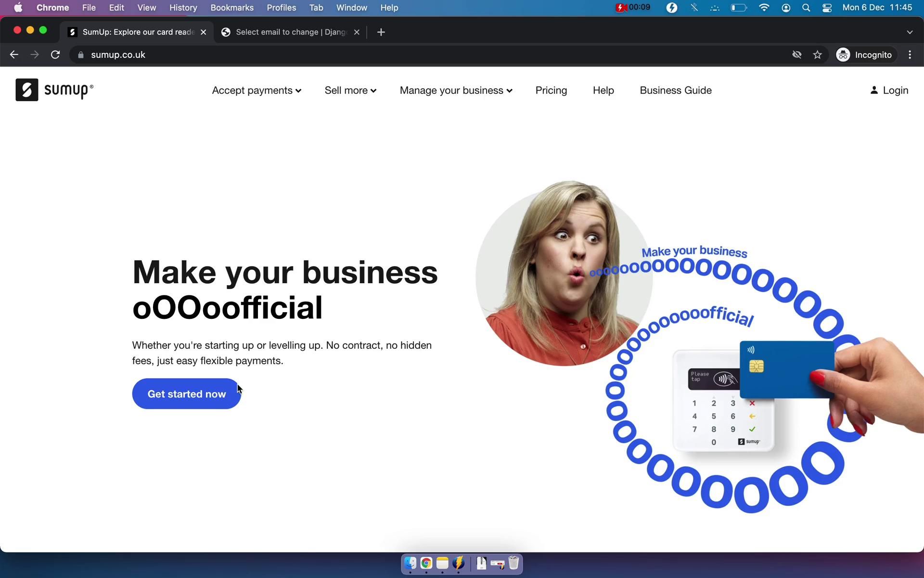Click the Login person icon
This screenshot has height=578, width=924.
(874, 90)
